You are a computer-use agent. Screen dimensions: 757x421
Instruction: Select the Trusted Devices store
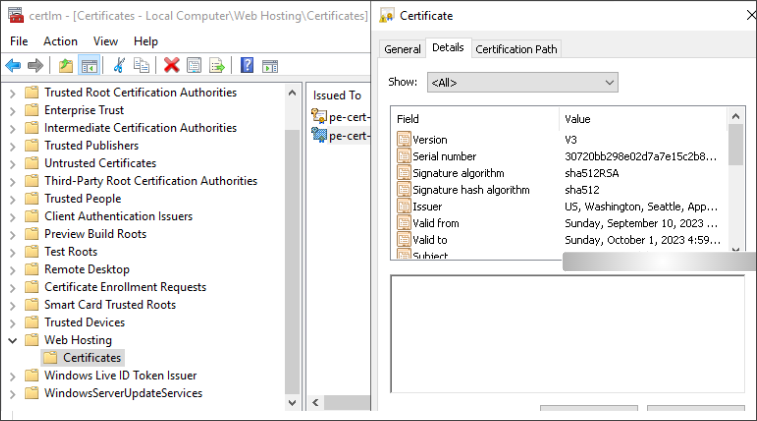click(84, 322)
